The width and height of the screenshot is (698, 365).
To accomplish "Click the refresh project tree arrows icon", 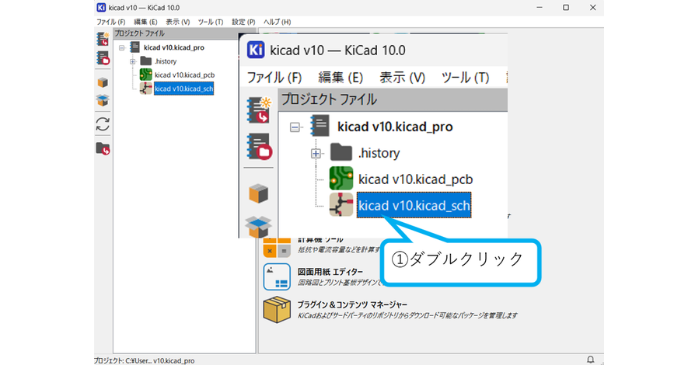I will point(103,124).
